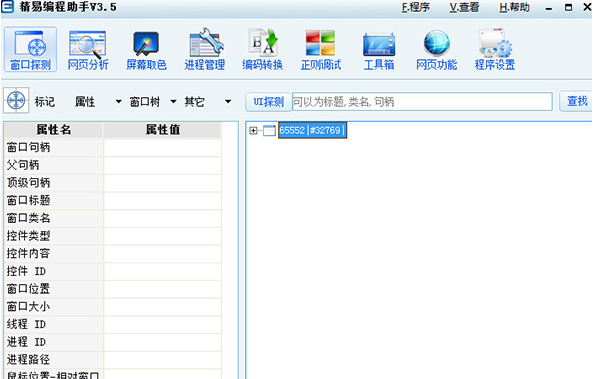
Task: Open the 进程管理 process manager
Action: (x=204, y=49)
